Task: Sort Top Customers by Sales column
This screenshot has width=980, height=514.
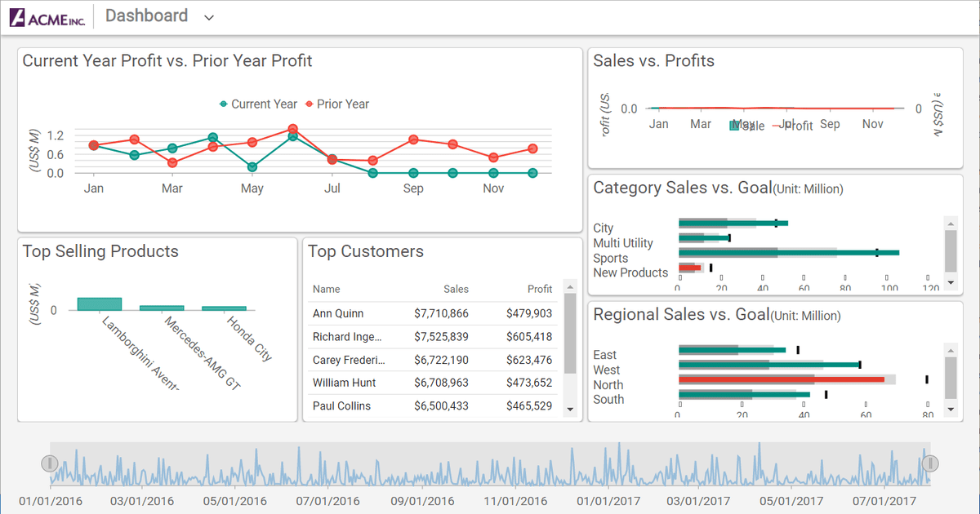Action: [456, 289]
